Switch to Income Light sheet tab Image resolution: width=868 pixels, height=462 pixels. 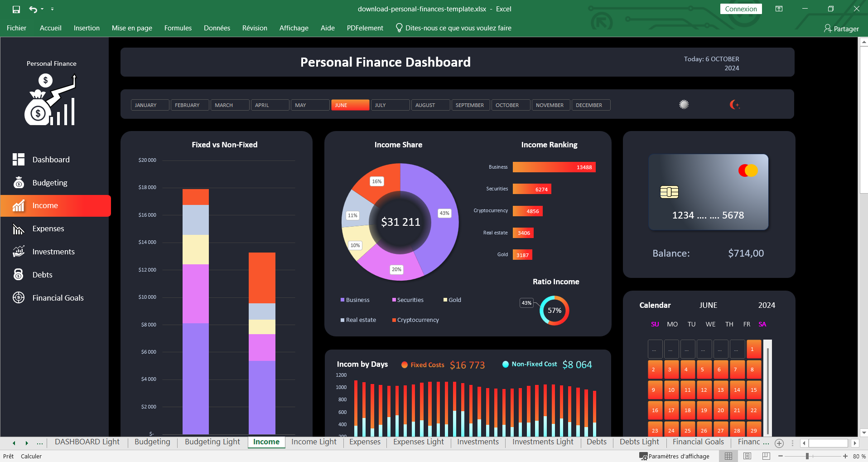click(314, 442)
